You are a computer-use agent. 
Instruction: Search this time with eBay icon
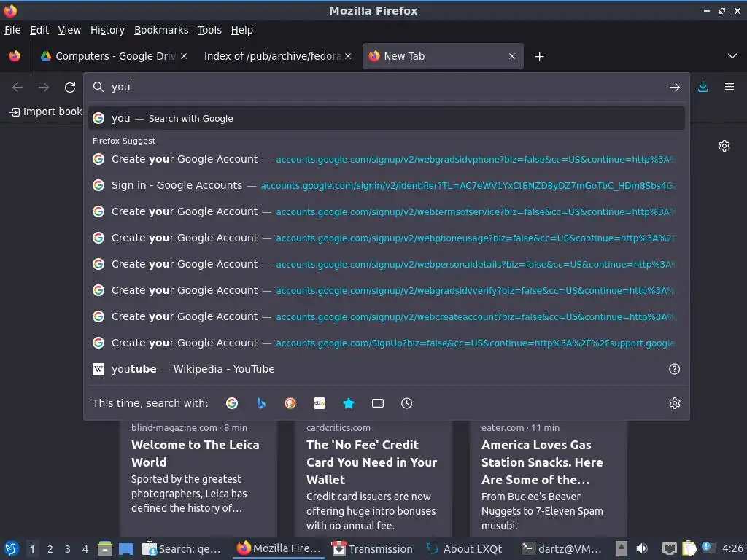pyautogui.click(x=320, y=403)
